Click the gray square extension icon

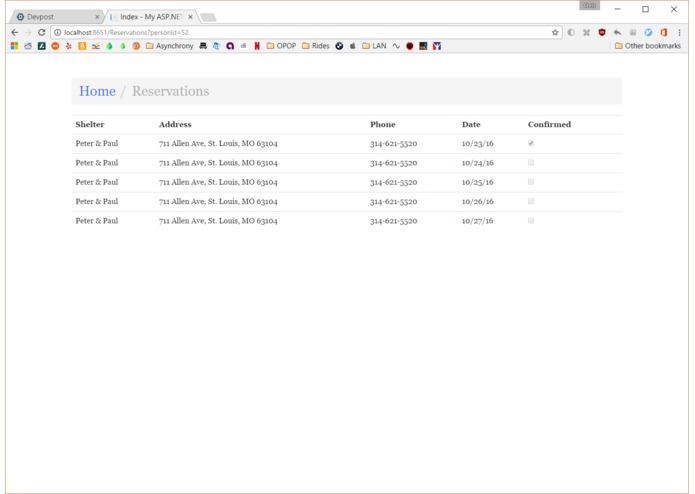tap(633, 32)
